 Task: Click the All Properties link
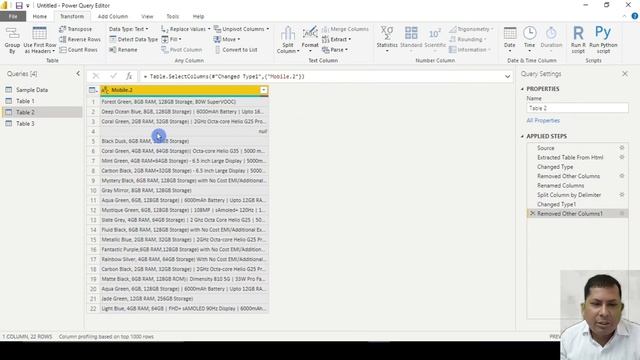coord(543,120)
